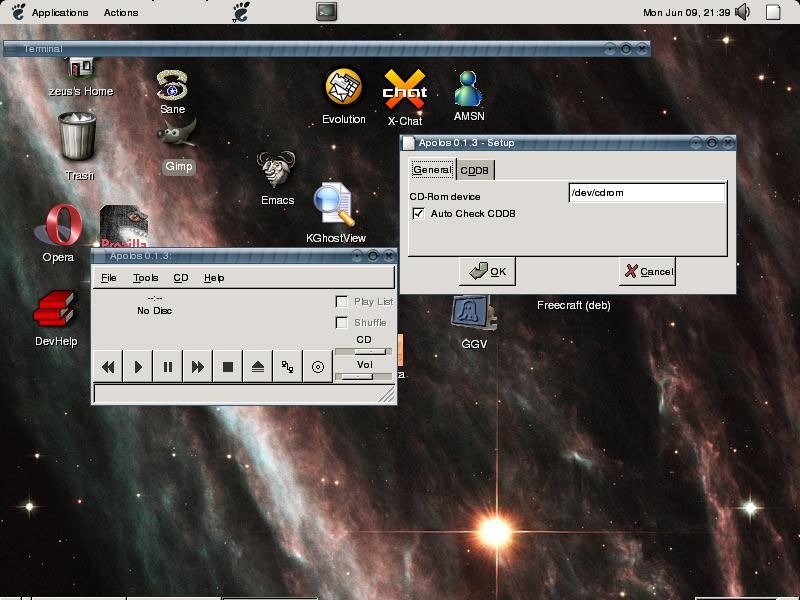Image resolution: width=800 pixels, height=600 pixels.
Task: Eject the CD with the eject icon
Action: (258, 367)
